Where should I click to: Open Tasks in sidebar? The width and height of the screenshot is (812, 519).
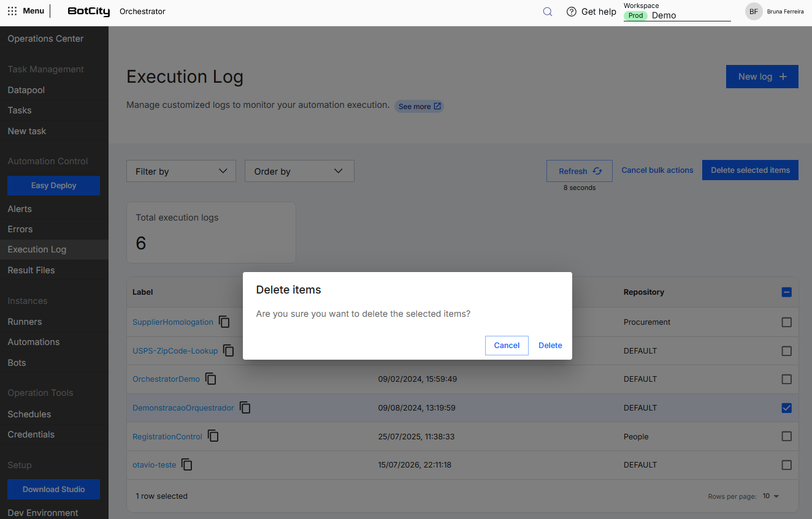click(x=20, y=110)
